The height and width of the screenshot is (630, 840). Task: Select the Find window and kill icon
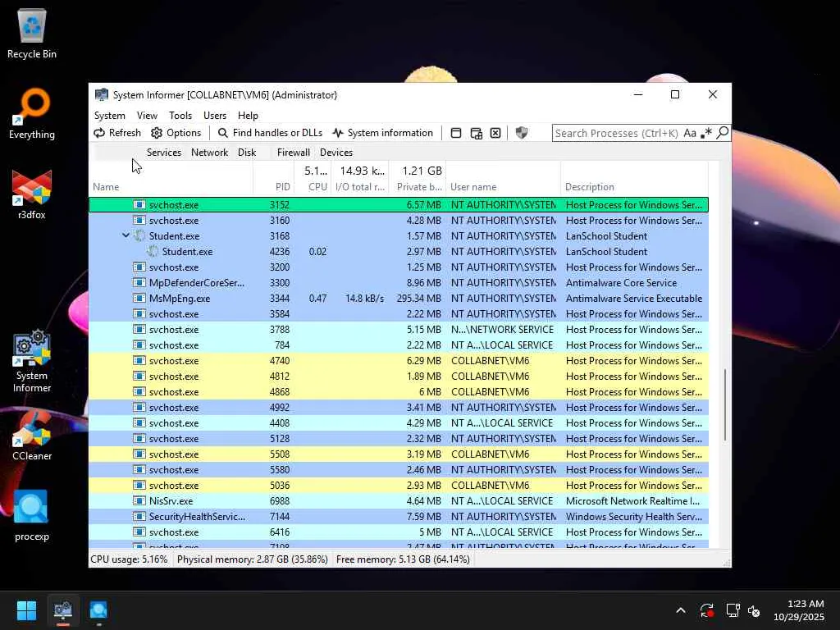495,133
